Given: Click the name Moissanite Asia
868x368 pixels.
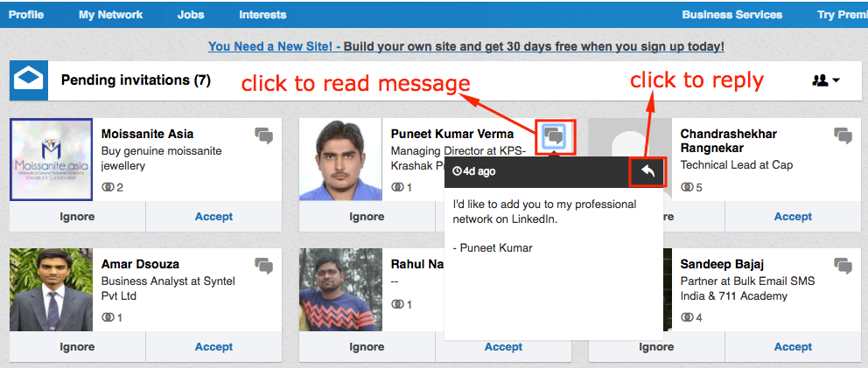Looking at the screenshot, I should click(x=147, y=134).
